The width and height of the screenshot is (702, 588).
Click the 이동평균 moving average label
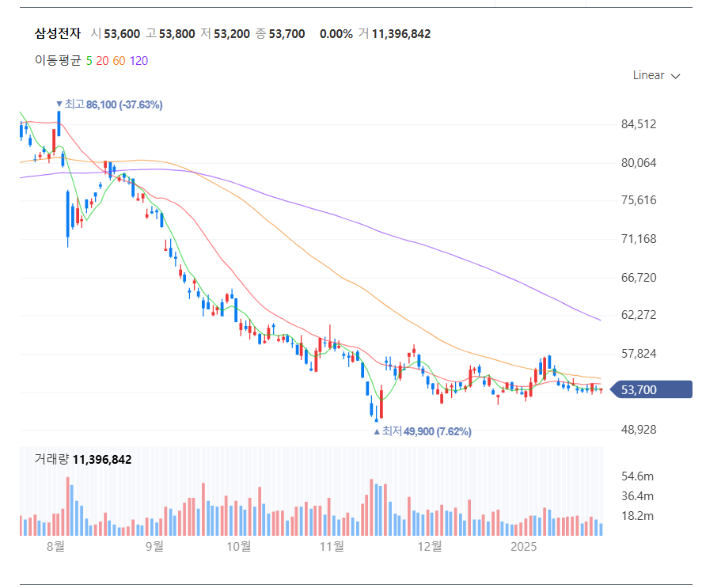(58, 60)
